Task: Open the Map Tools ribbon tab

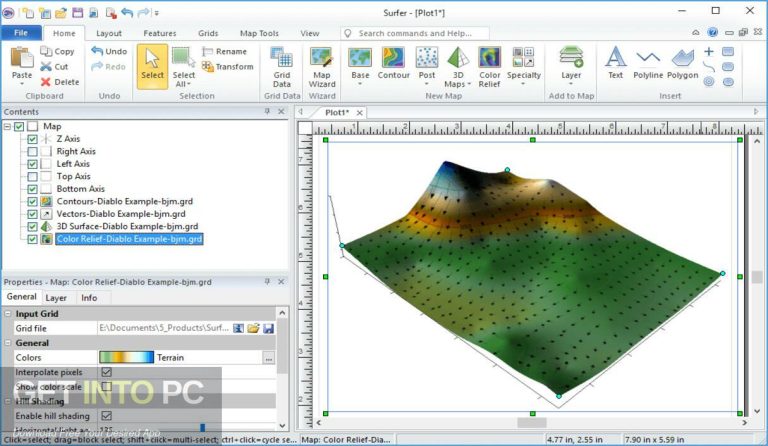Action: pyautogui.click(x=259, y=33)
